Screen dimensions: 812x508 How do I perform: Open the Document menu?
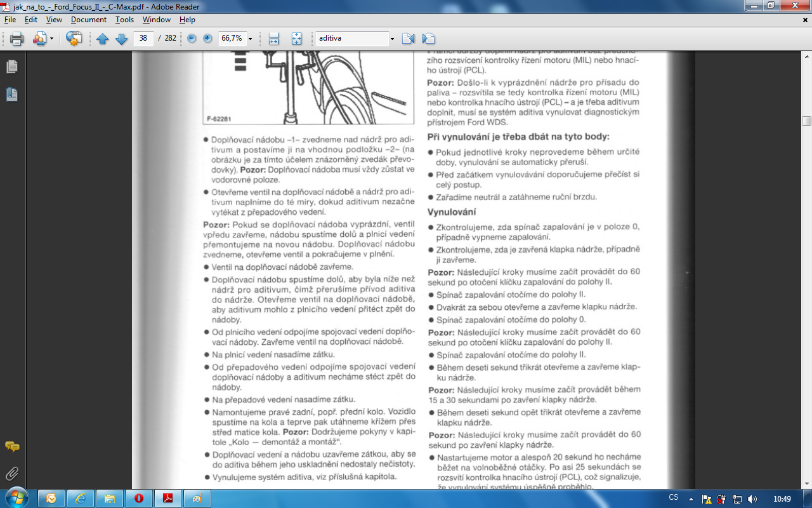[x=88, y=20]
